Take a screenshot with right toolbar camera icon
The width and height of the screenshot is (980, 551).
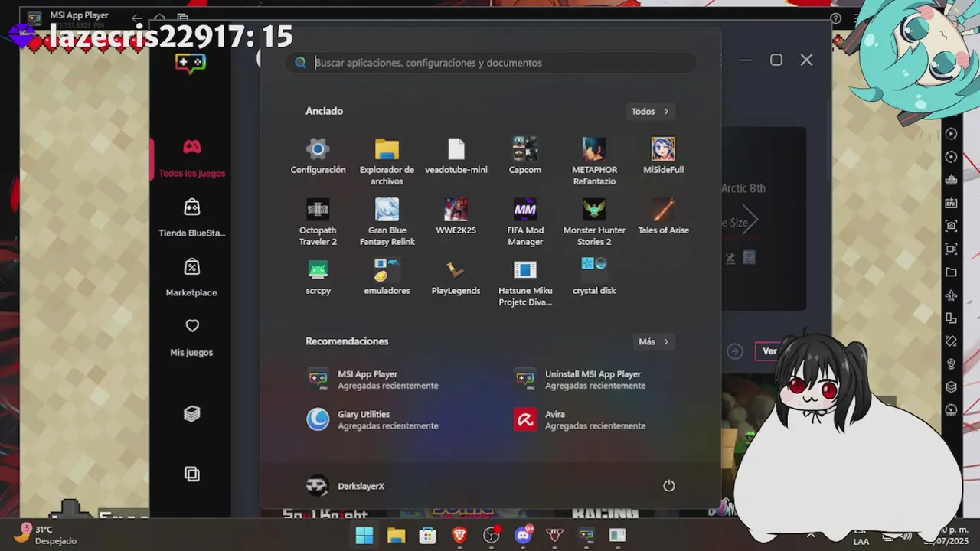click(x=951, y=226)
